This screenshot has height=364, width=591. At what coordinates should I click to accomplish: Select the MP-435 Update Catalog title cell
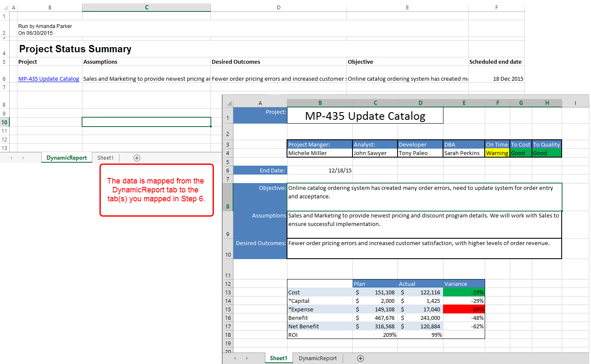click(x=365, y=116)
